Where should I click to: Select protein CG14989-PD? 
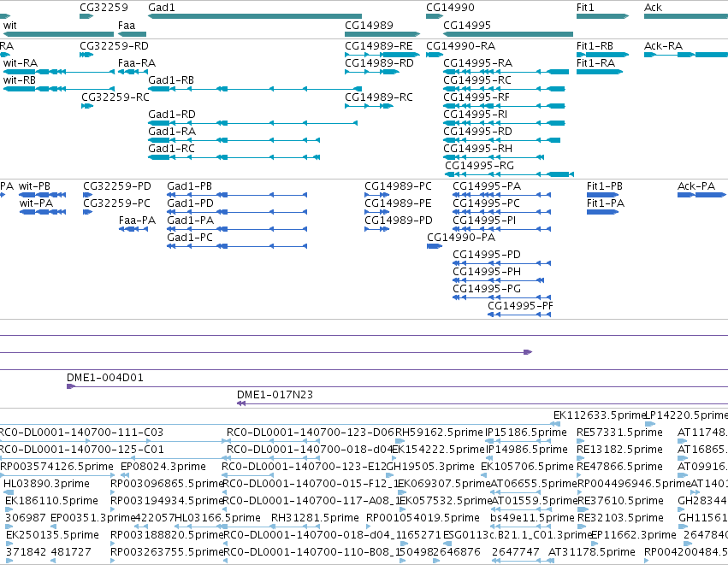coord(399,221)
